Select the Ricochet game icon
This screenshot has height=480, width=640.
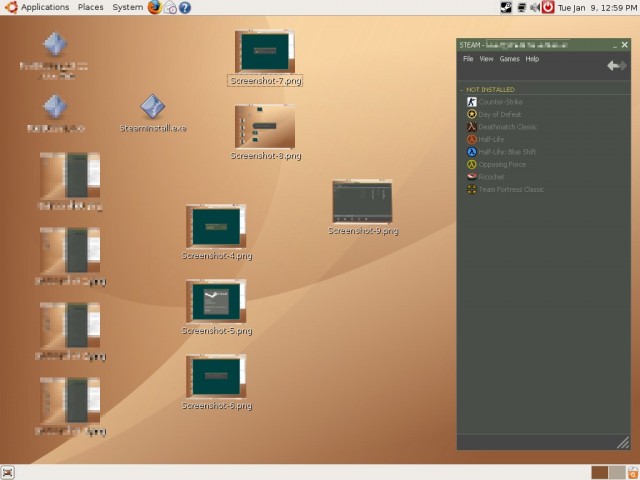click(x=471, y=177)
